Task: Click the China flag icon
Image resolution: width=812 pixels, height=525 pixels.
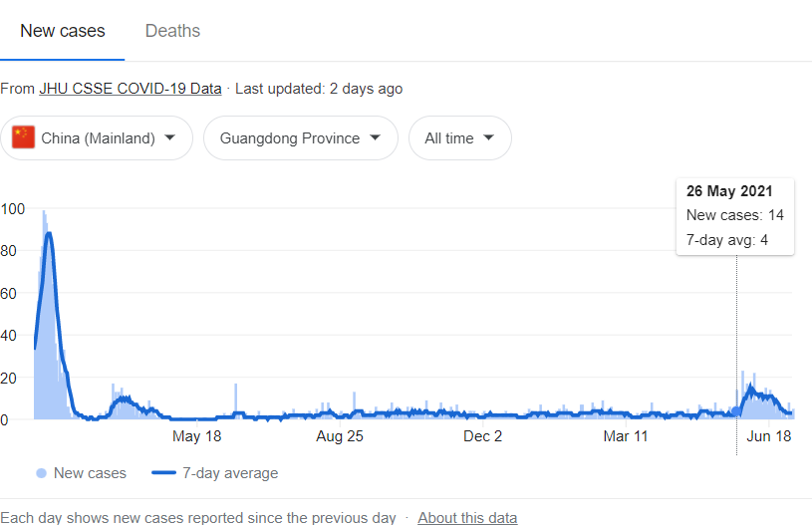Action: [23, 138]
